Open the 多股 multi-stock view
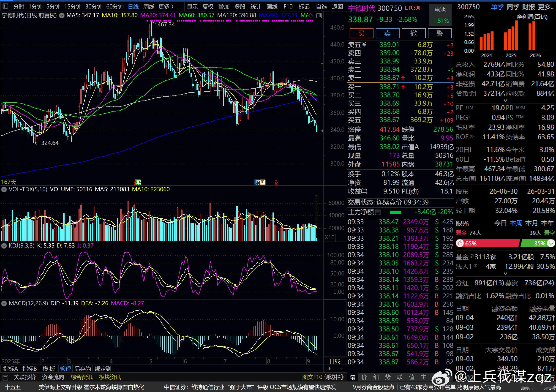The width and height of the screenshot is (556, 392). pyautogui.click(x=240, y=7)
